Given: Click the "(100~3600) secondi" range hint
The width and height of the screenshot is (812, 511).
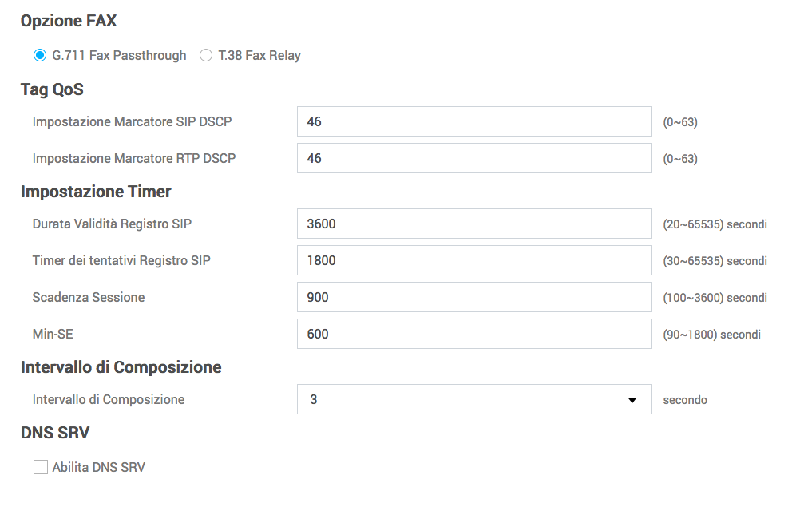Looking at the screenshot, I should tap(715, 298).
